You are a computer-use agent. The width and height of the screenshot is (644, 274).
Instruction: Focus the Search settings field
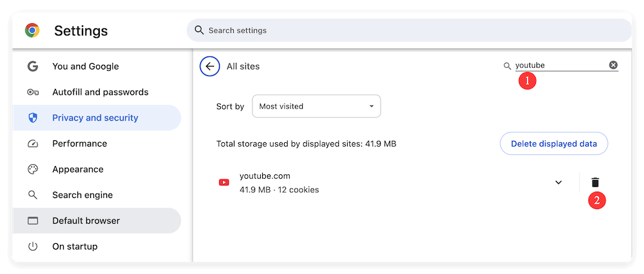point(409,30)
